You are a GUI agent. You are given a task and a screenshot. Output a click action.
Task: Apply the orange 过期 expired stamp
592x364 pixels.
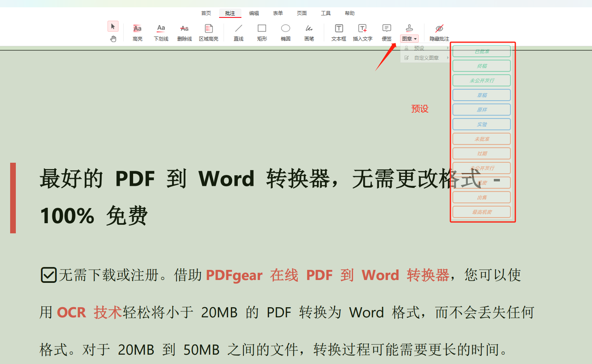482,153
